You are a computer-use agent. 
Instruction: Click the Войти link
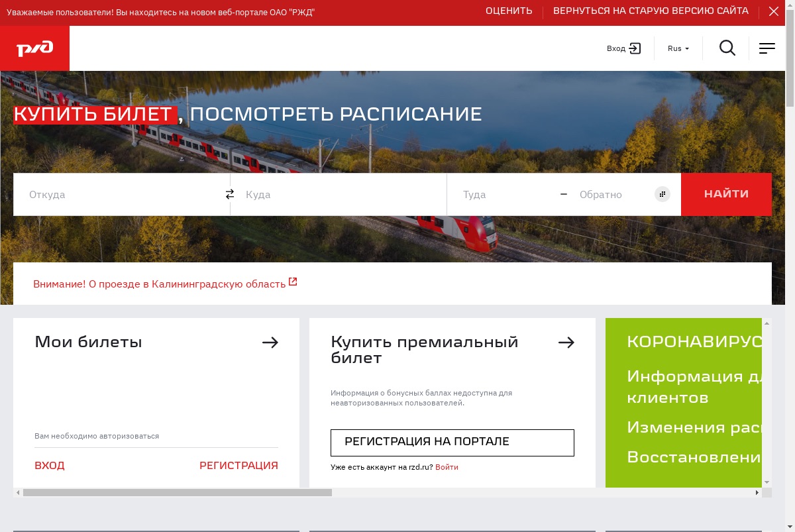[x=447, y=467]
